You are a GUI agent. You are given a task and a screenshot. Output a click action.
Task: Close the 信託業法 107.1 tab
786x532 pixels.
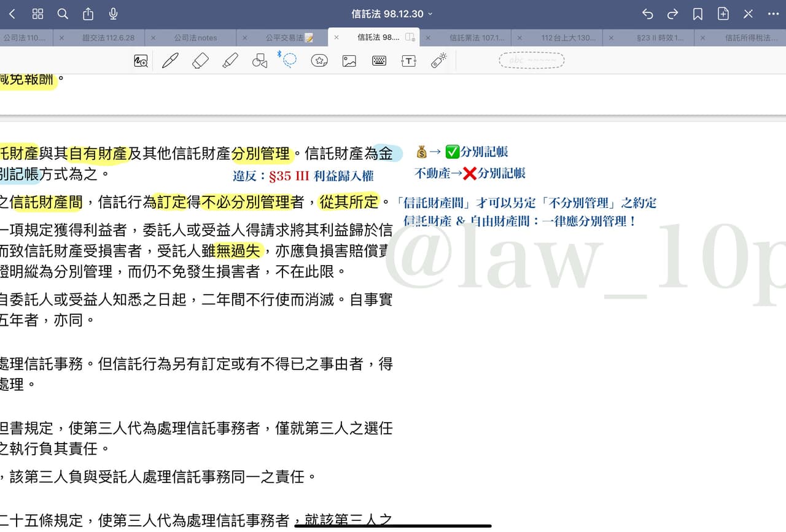pyautogui.click(x=428, y=37)
